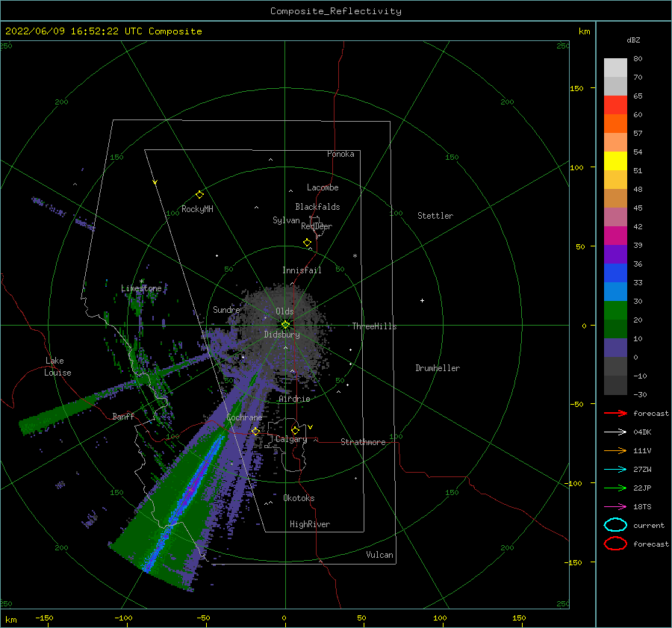Click the yellow diamond marker below RedDeer
The width and height of the screenshot is (672, 628).
307,242
